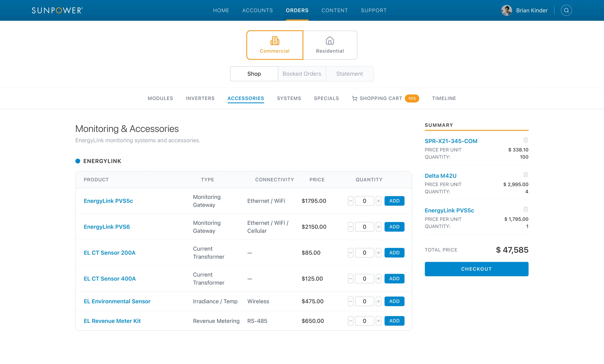Click the Checkout button

pos(476,269)
